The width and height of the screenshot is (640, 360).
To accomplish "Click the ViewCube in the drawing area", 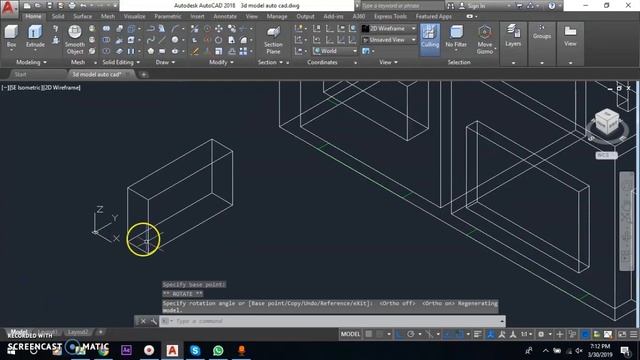I will tap(607, 122).
